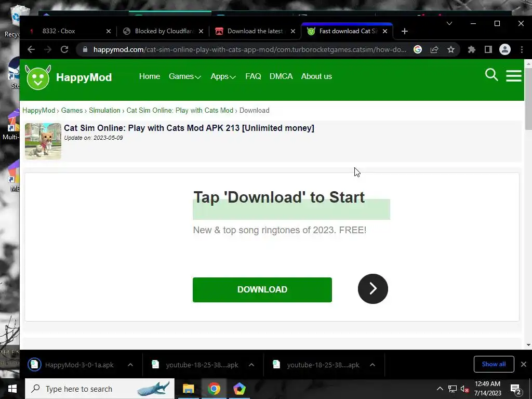
Task: Open the Extensions puzzle icon
Action: click(472, 49)
